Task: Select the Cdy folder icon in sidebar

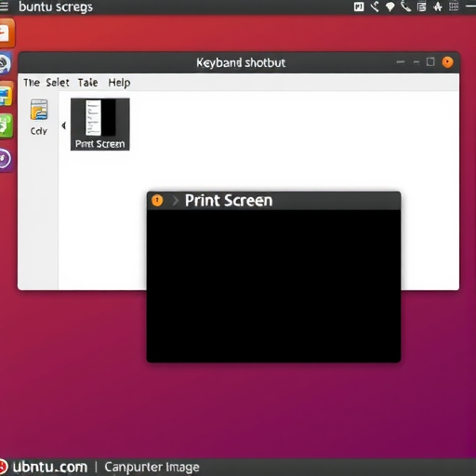Action: [x=39, y=110]
